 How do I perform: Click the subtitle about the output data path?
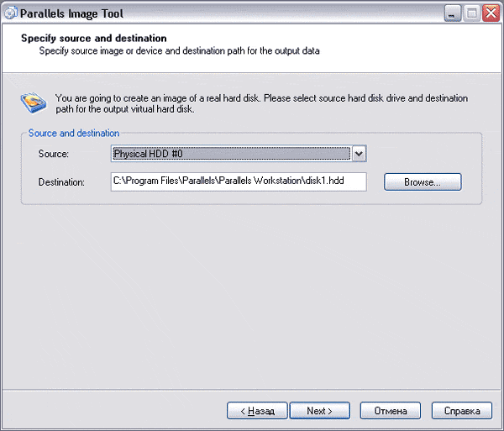(x=180, y=50)
